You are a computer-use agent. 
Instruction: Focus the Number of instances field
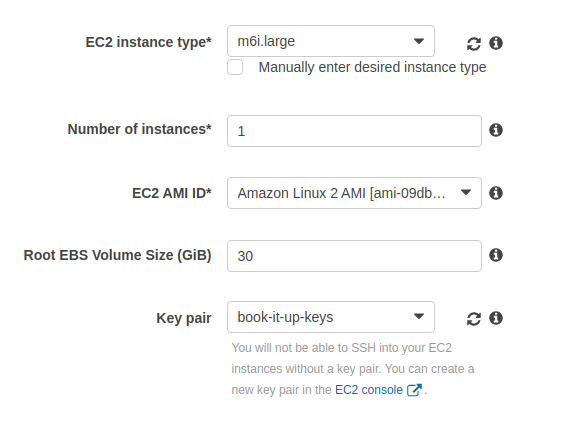tap(354, 131)
